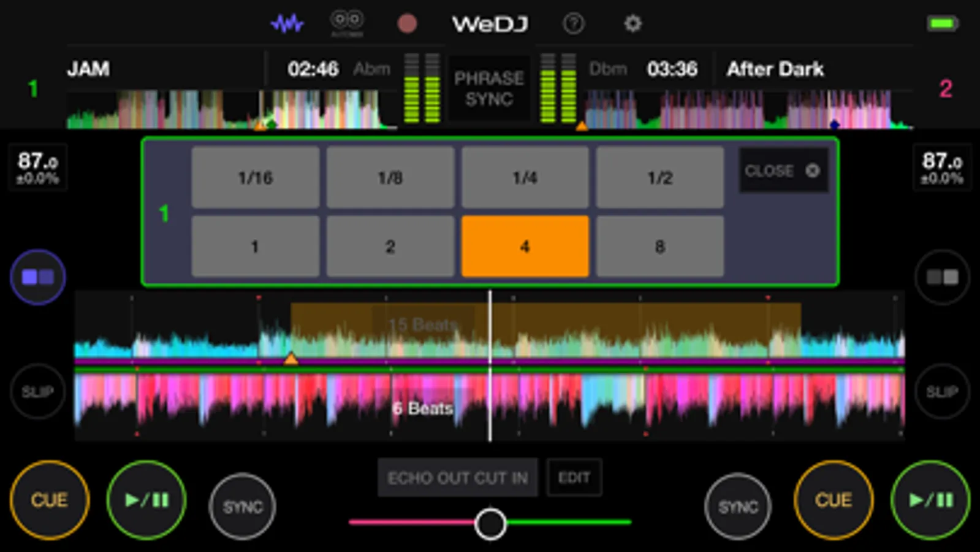Image resolution: width=980 pixels, height=552 pixels.
Task: Tap deck 1 orange cue marker on waveform
Action: click(291, 358)
